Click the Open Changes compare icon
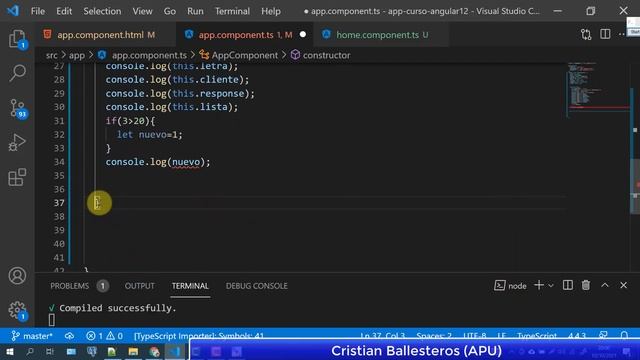 (x=586, y=35)
